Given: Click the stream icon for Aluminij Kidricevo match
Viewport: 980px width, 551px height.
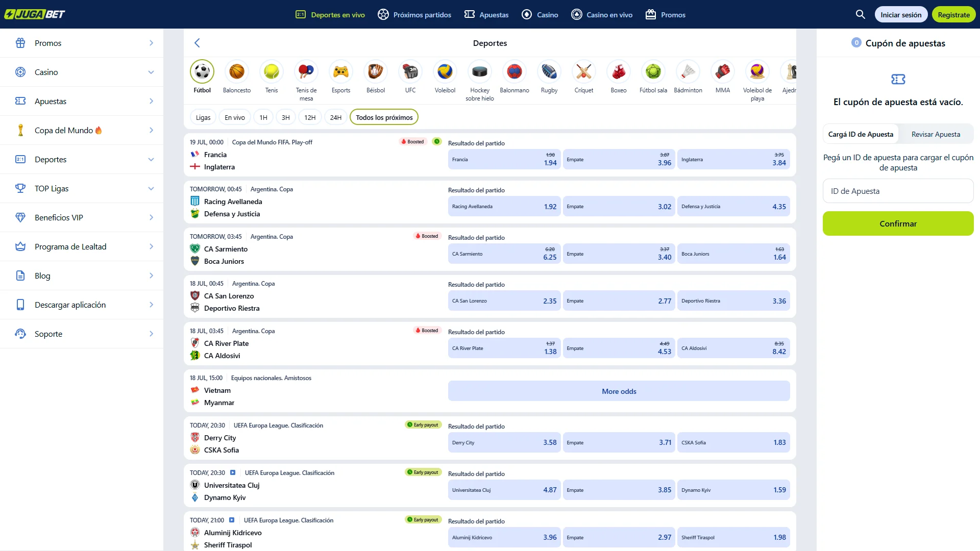Looking at the screenshot, I should pyautogui.click(x=232, y=520).
